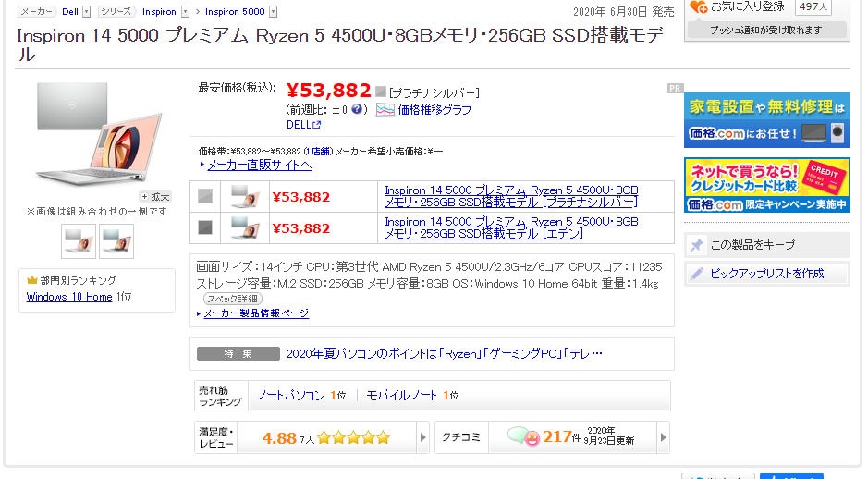Expand the dropdown arrow next to Inspiron
The image size is (868, 479).
click(x=186, y=12)
